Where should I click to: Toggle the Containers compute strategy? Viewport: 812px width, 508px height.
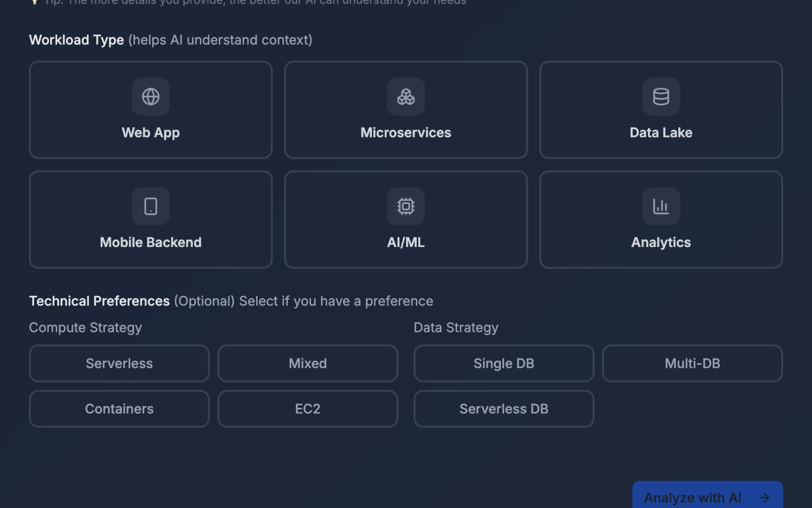tap(119, 409)
